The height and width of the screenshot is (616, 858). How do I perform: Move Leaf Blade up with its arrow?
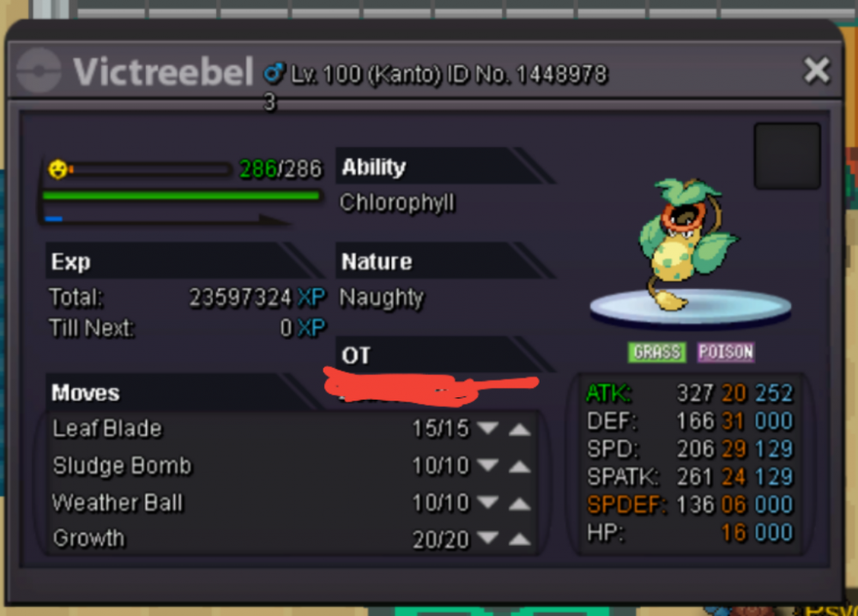point(519,430)
